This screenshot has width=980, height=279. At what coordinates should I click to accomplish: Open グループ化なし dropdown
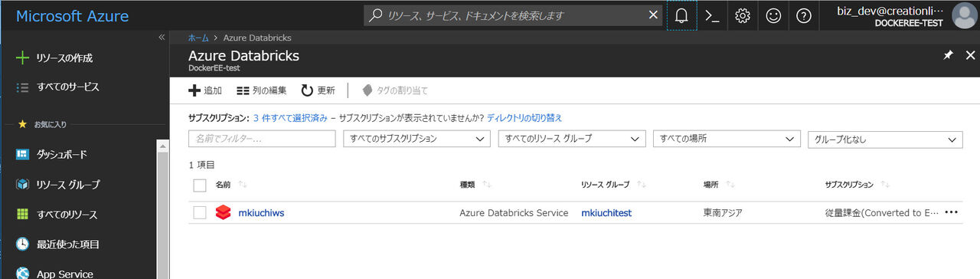885,139
